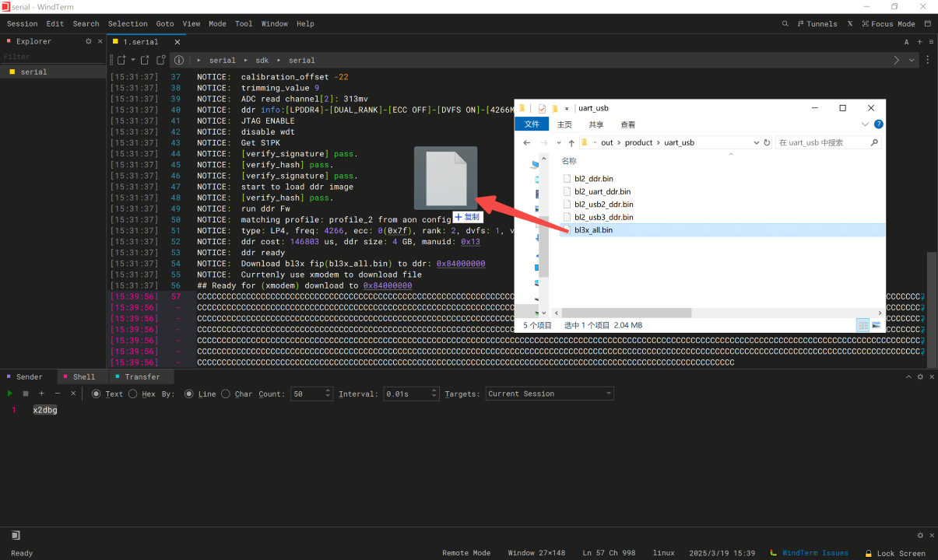Screen dimensions: 938x560
Task: Enable Focus Mode
Action: pos(888,23)
